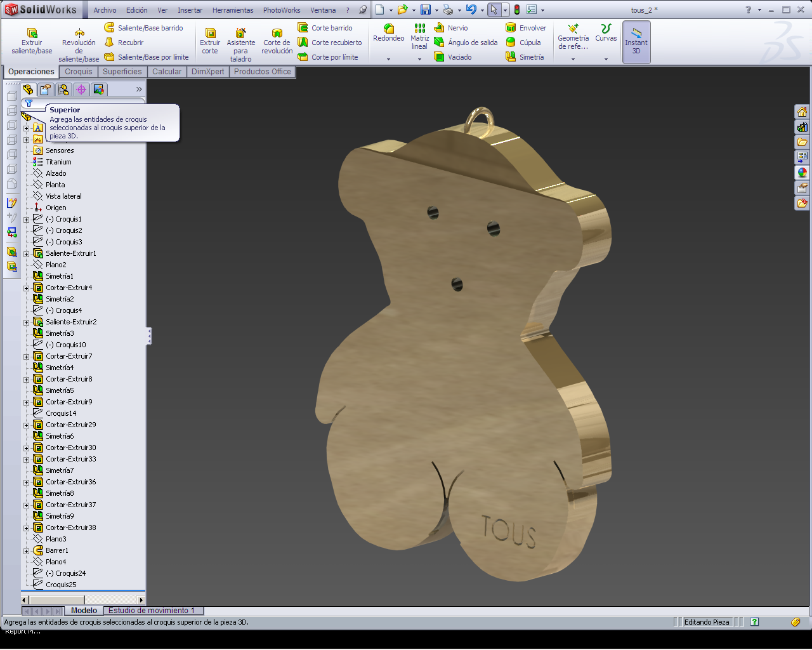This screenshot has width=812, height=650.
Task: Switch to Estudio de movimiento 1 tab
Action: tap(152, 611)
